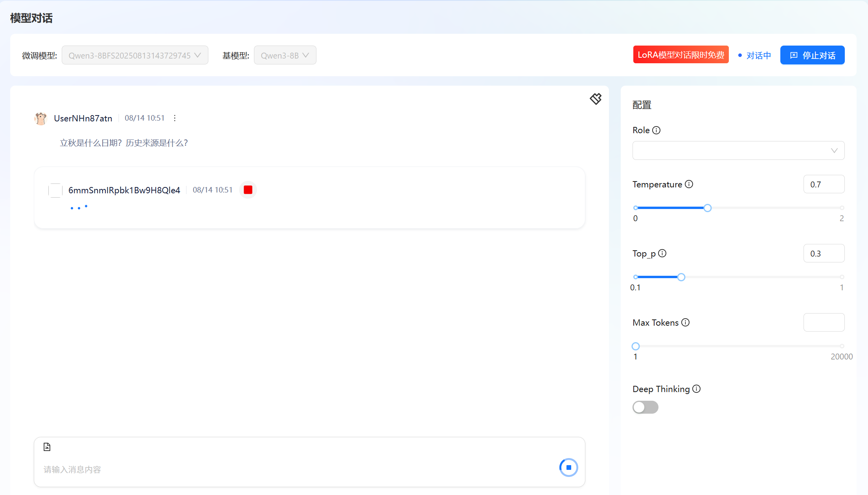Viewport: 868px width, 495px height.
Task: Click the Max Tokens value field
Action: (x=824, y=323)
